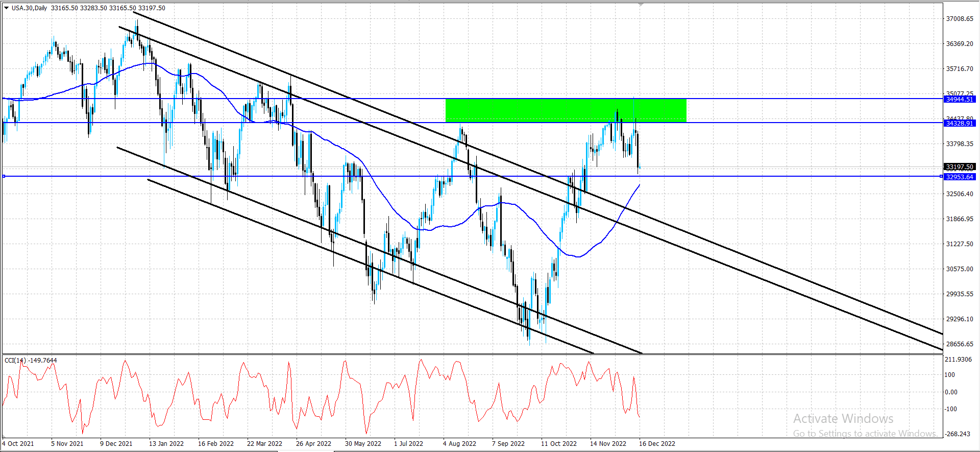Click left handle of 32953.64 horizontal line
Image resolution: width=980 pixels, height=452 pixels.
[4, 176]
